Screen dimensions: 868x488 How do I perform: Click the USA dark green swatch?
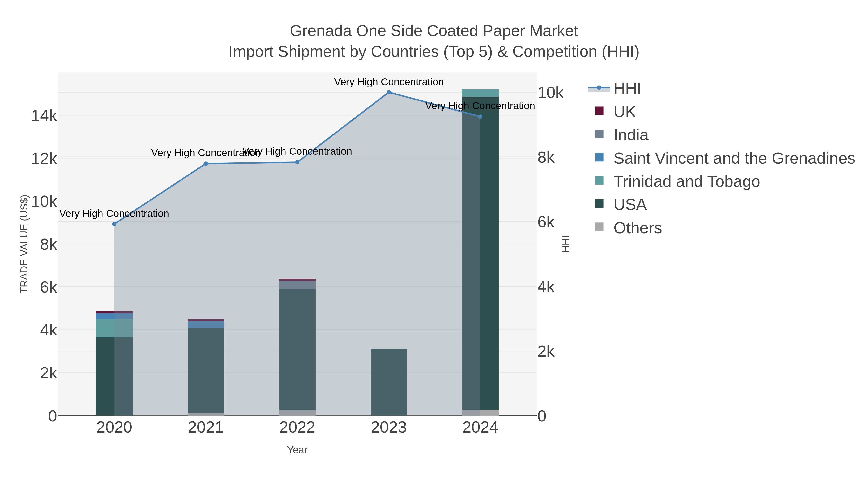point(599,204)
